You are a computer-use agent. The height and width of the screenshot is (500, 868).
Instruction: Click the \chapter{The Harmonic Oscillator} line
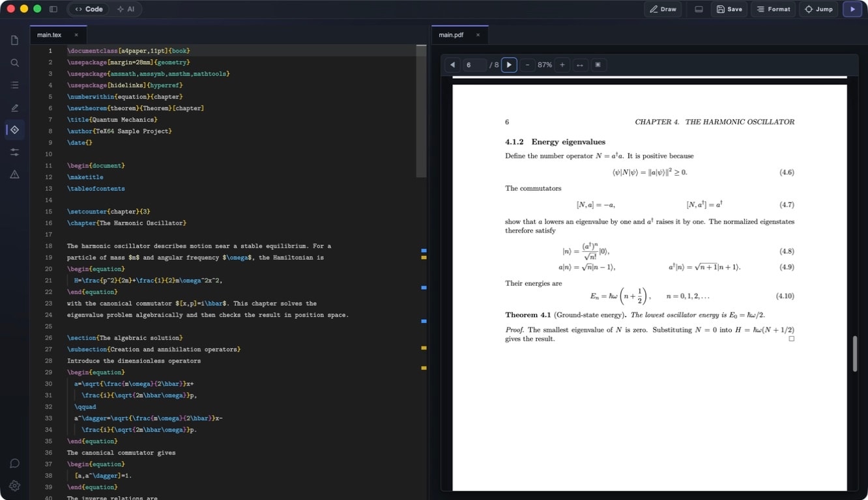[x=126, y=223]
